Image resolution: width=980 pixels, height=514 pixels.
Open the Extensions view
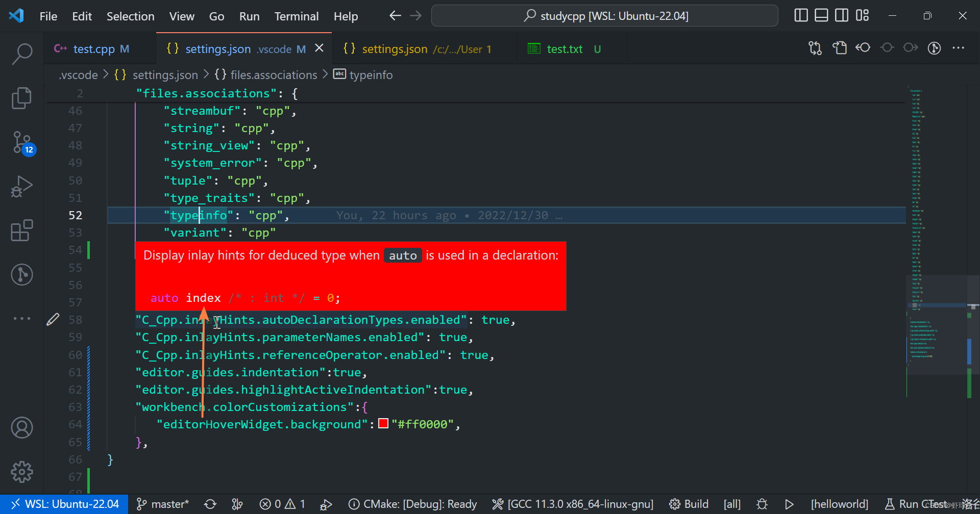click(22, 230)
